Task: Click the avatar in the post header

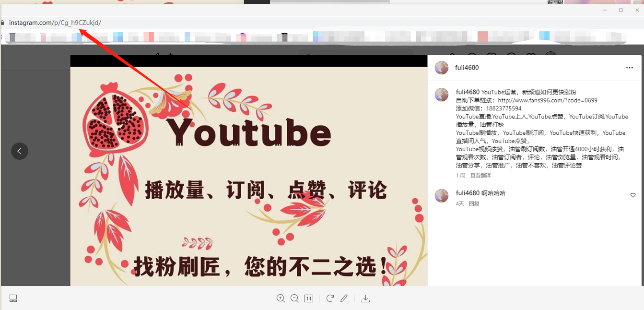Action: 442,68
